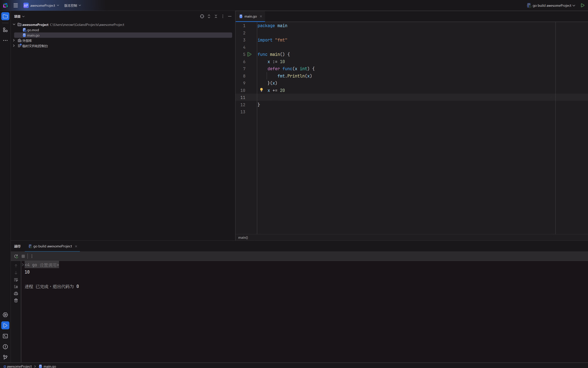Screen dimensions: 588x368
Task: Open the Problems tool window icon
Action: click(x=5, y=347)
